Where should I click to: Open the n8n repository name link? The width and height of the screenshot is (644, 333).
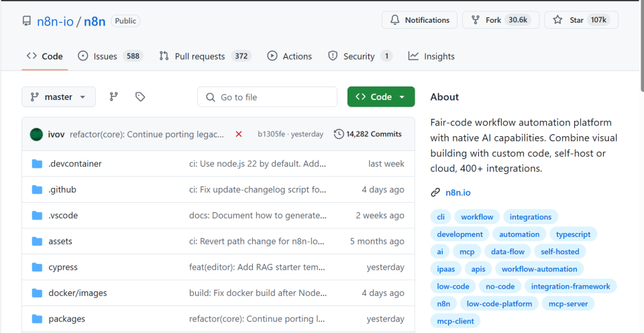click(95, 21)
